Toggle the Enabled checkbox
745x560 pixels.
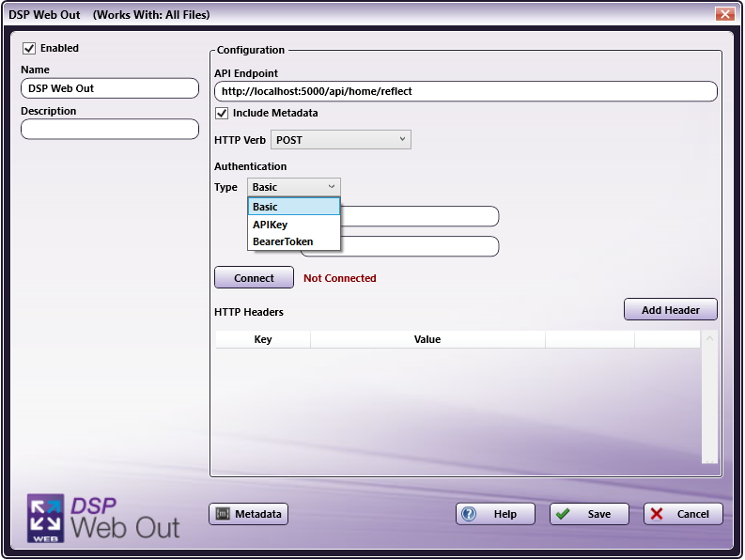29,48
